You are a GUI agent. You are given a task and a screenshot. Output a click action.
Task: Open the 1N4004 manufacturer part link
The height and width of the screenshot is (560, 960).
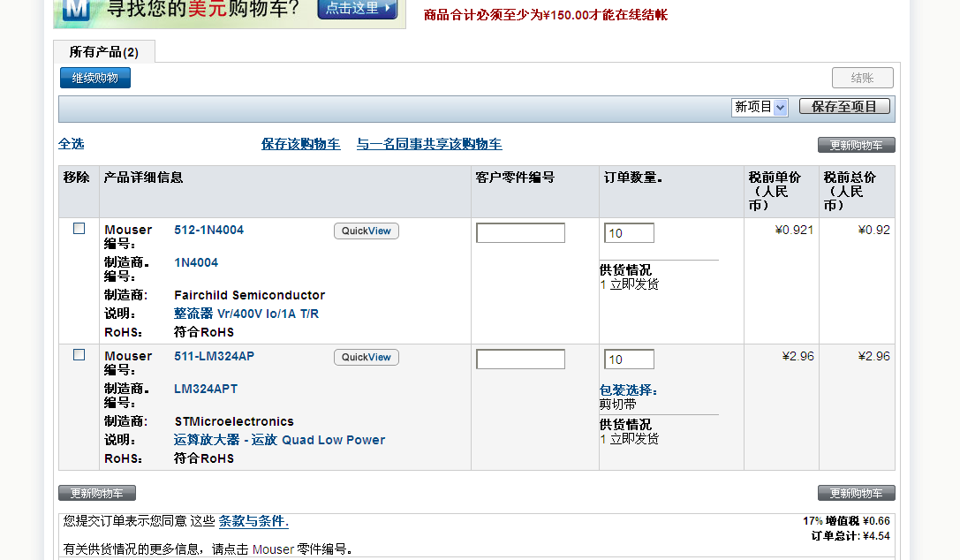click(x=196, y=262)
